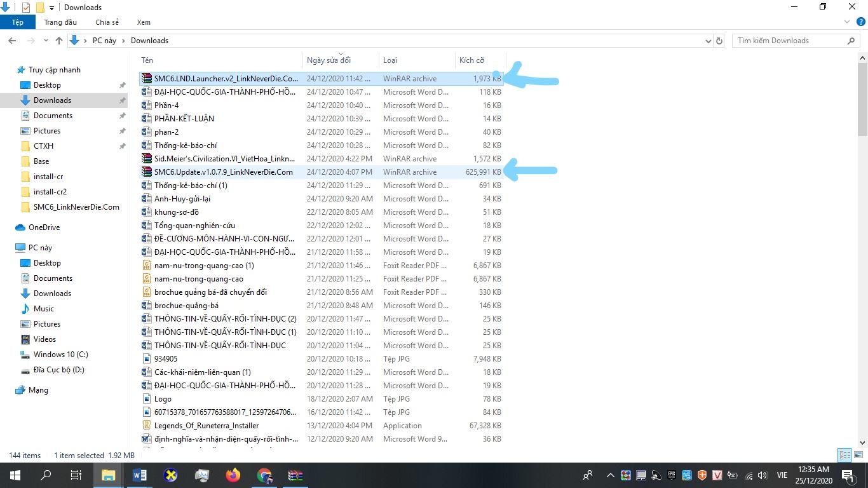868x488 pixels.
Task: Sort files by the Kích cỡ column
Action: tap(471, 60)
